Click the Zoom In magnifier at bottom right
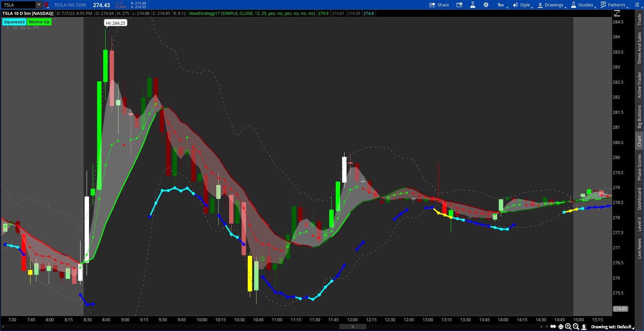Viewport: 644px width, 331px height. point(568,327)
